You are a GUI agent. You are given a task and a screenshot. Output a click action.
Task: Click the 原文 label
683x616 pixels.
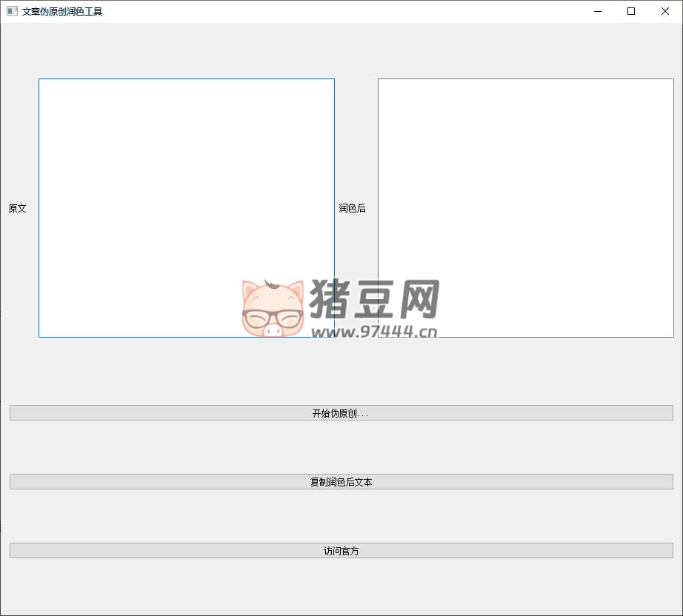[x=18, y=208]
